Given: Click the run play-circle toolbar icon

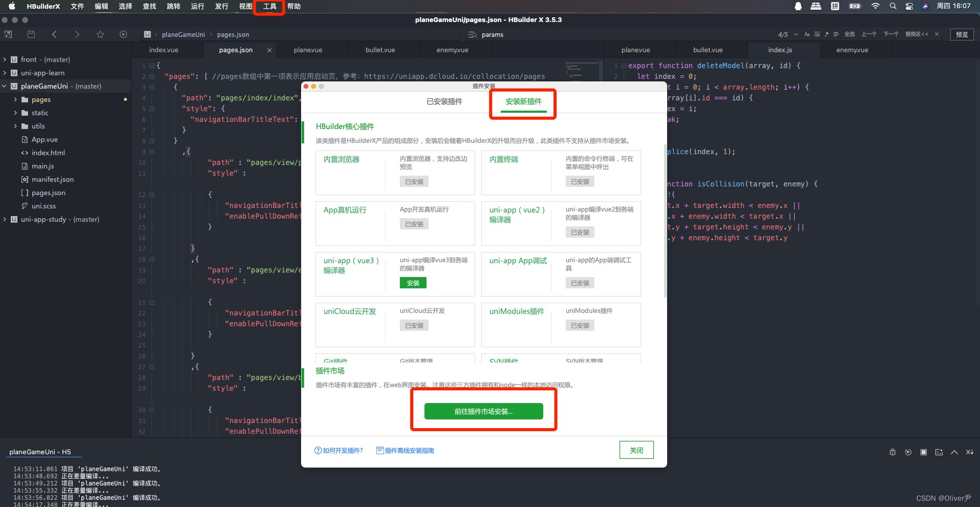Looking at the screenshot, I should coord(123,34).
